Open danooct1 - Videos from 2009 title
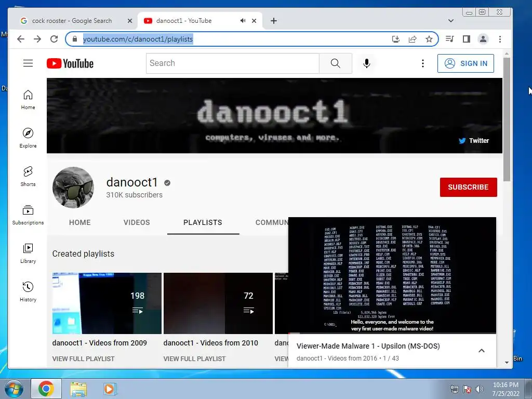This screenshot has width=532, height=399. coord(99,343)
